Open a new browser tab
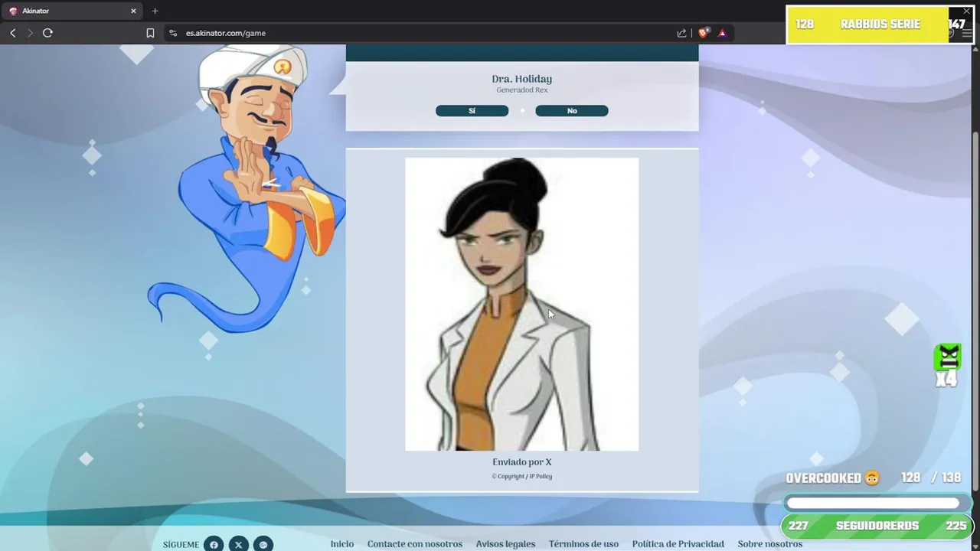The image size is (980, 551). [x=155, y=11]
